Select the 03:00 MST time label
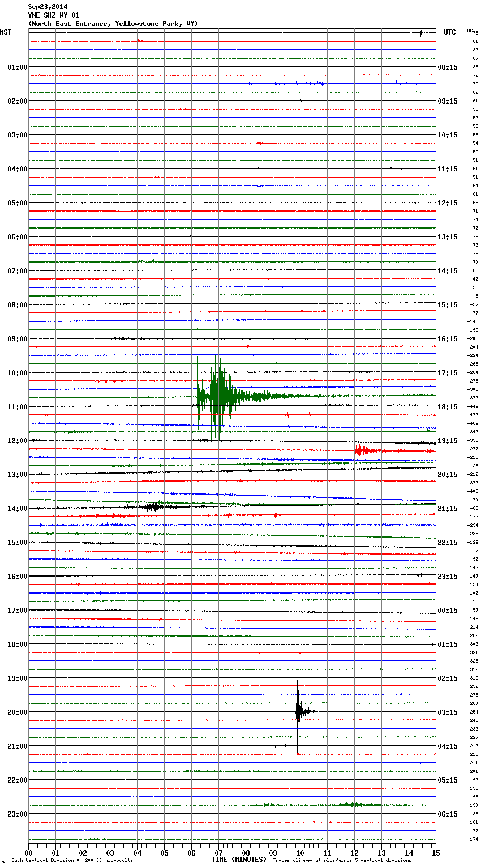The width and height of the screenshot is (481, 868). [x=18, y=135]
